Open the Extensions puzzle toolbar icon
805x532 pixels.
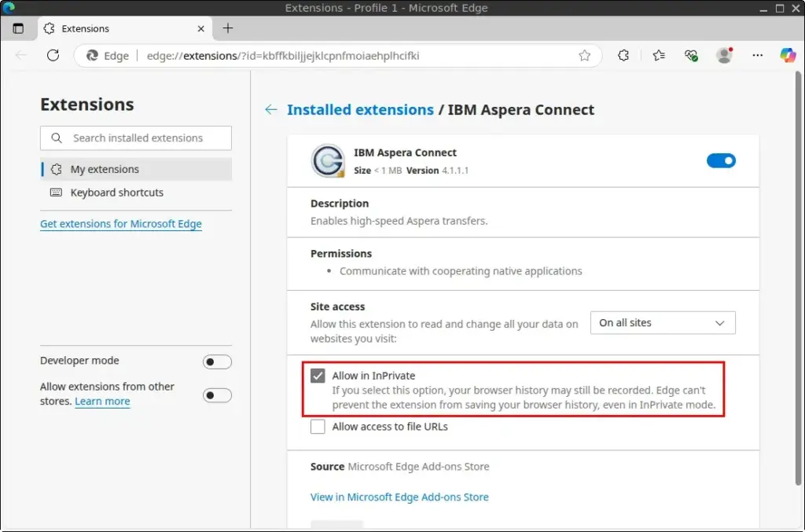[x=623, y=56]
